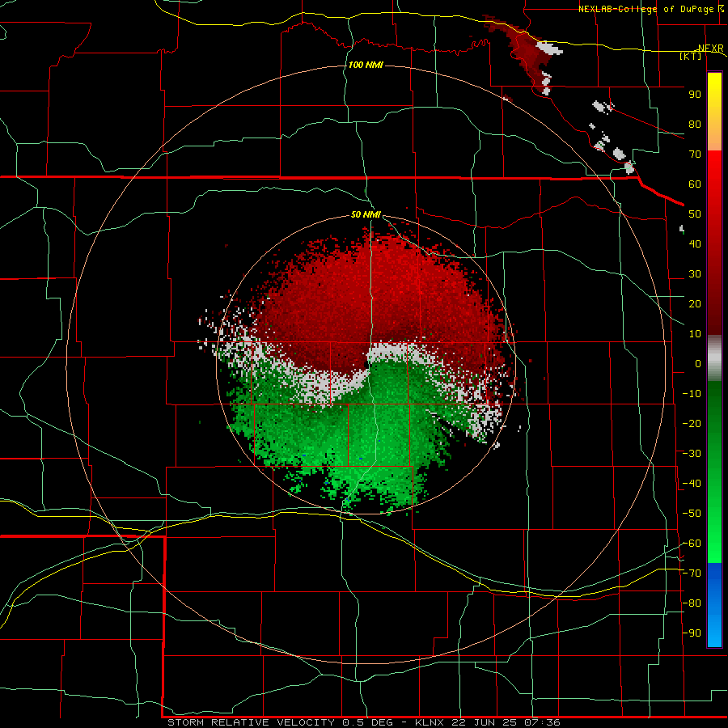
Task: Click the 07:36 timestamp in caption
Action: pos(542,722)
